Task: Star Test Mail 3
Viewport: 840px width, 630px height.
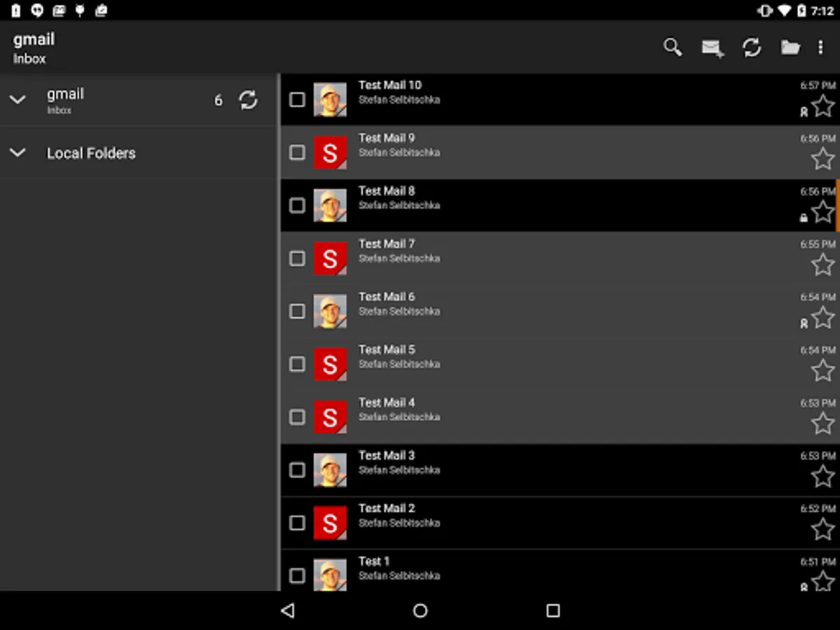Action: pyautogui.click(x=823, y=477)
